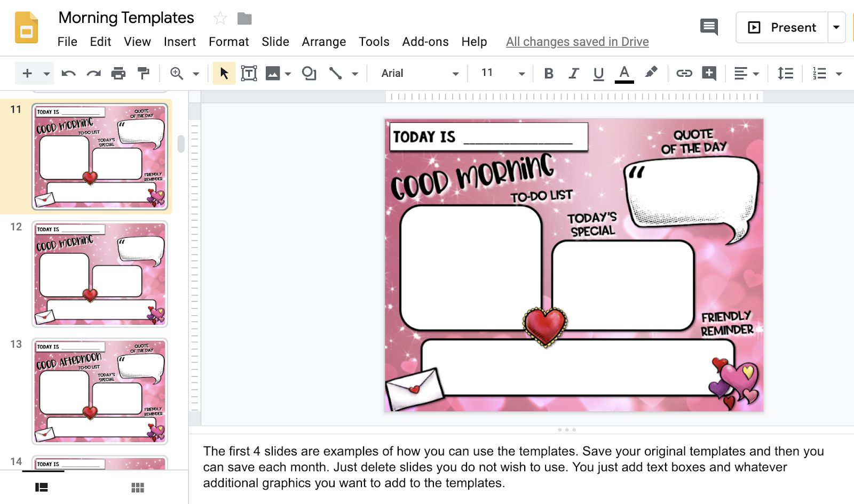Open the Arrange menu
This screenshot has height=504, width=854.
323,42
